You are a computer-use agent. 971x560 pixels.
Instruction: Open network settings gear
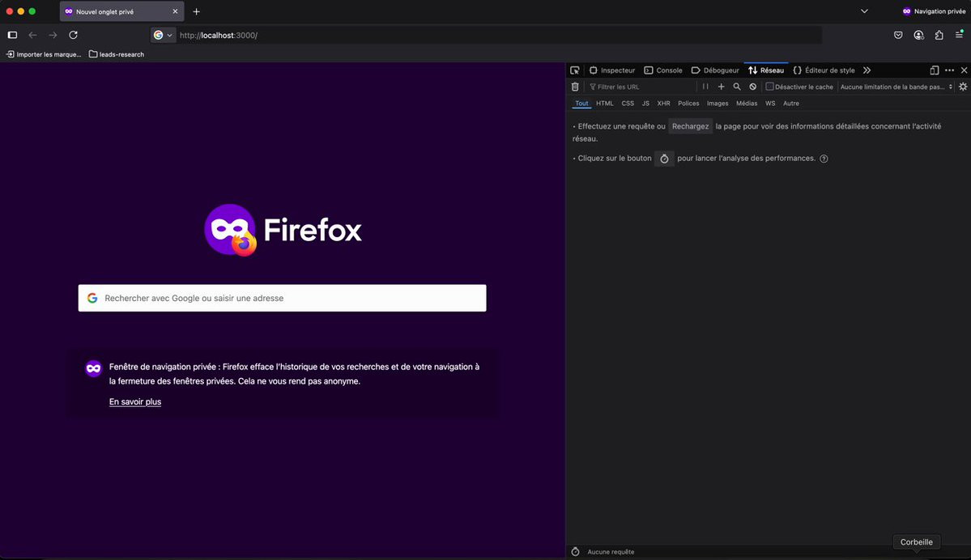pyautogui.click(x=963, y=87)
